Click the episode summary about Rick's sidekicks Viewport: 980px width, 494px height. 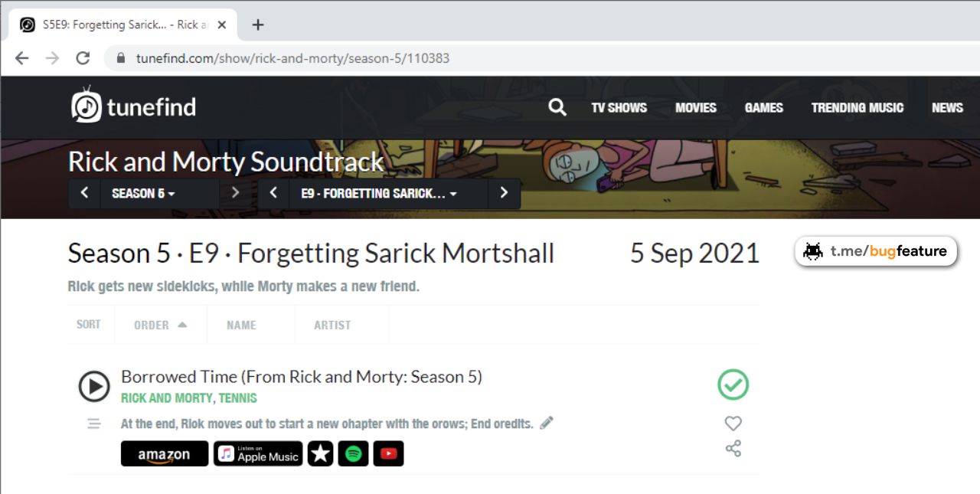point(243,287)
